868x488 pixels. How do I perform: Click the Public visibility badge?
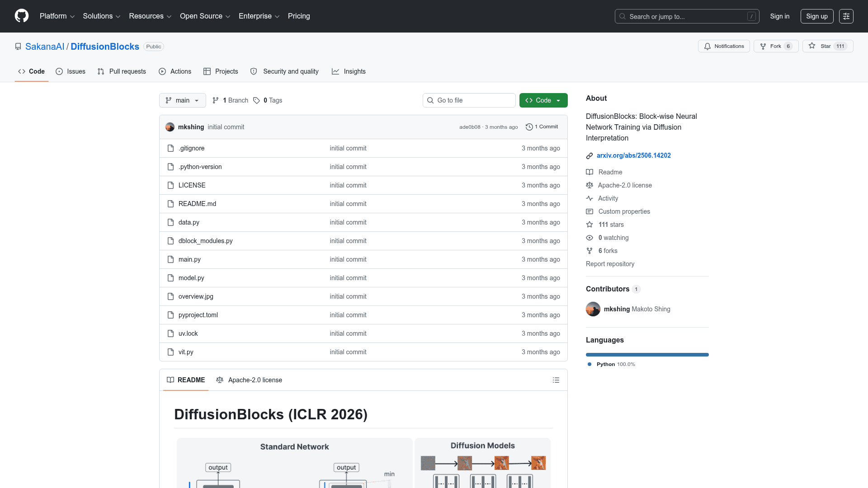pyautogui.click(x=154, y=47)
